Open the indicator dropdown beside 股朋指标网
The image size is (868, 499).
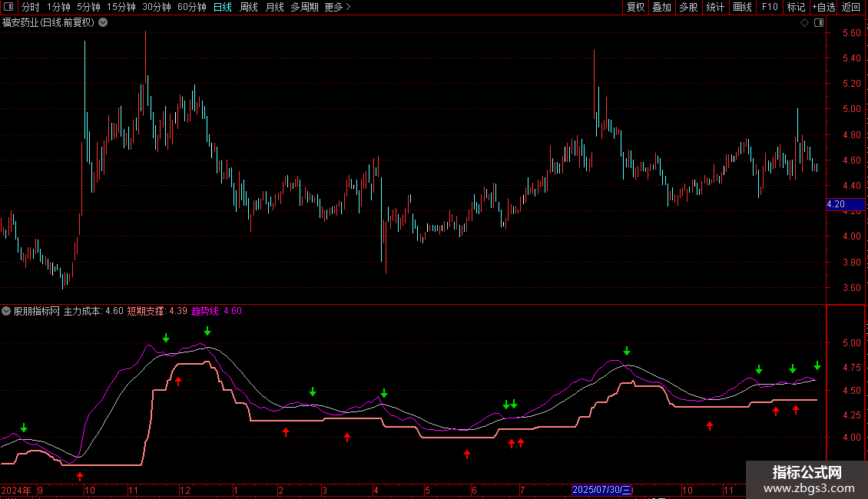6,311
